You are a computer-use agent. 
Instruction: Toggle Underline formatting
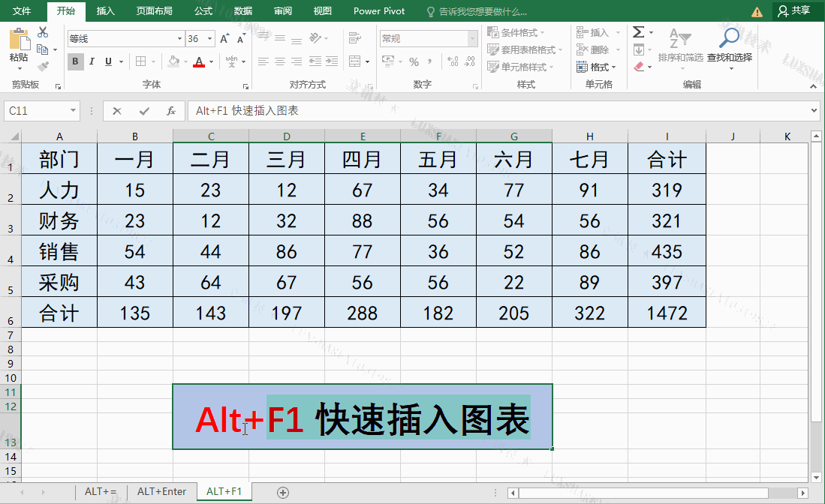coord(108,61)
